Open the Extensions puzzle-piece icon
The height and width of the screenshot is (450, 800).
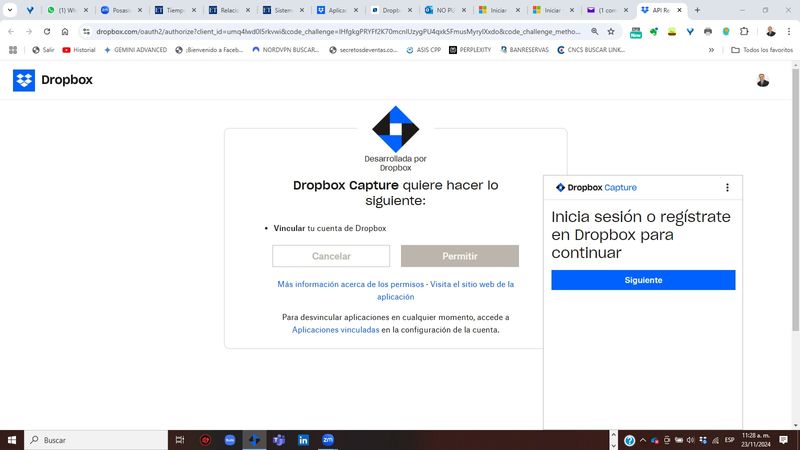coord(744,32)
